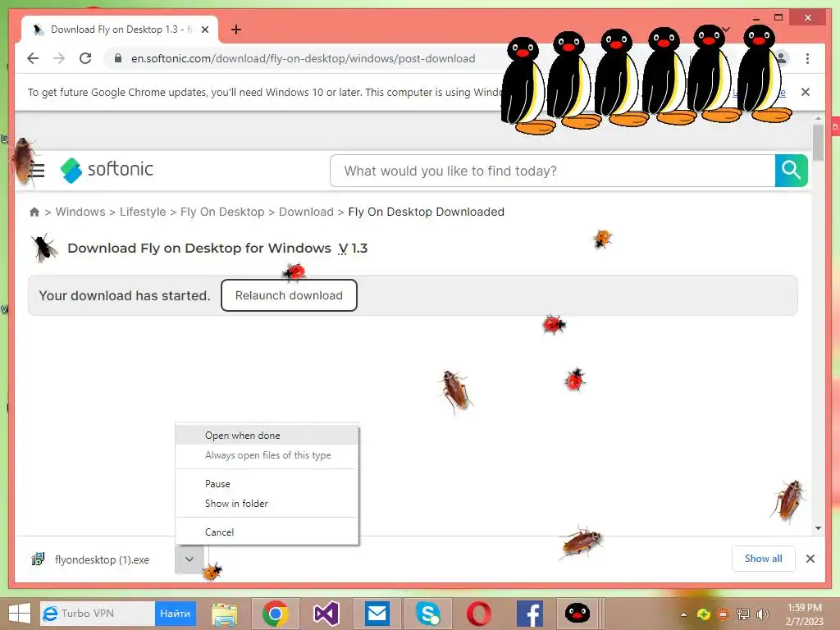Click the address bar URL
This screenshot has height=630, width=840.
click(304, 58)
